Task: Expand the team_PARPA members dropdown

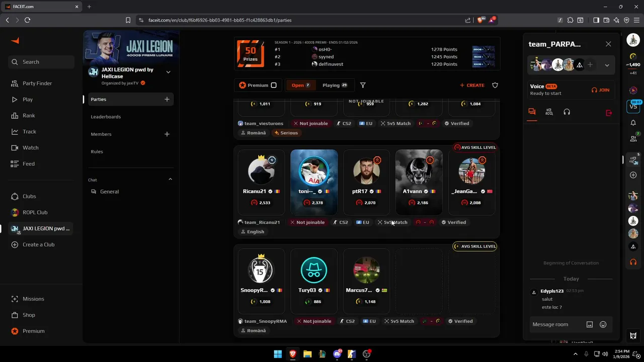Action: tap(607, 65)
